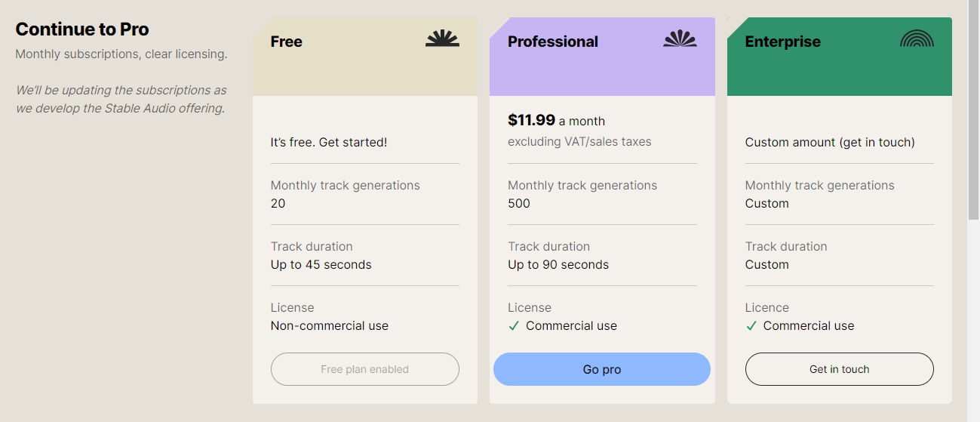Click the Enterprise plan arch icon

[917, 39]
